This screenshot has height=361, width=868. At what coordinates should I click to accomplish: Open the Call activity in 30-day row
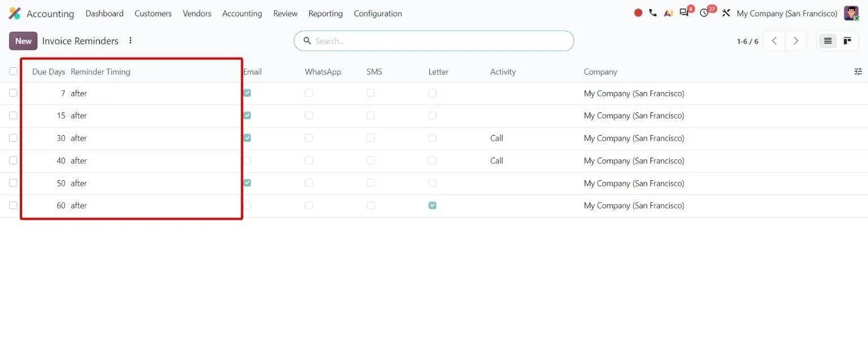(x=497, y=138)
